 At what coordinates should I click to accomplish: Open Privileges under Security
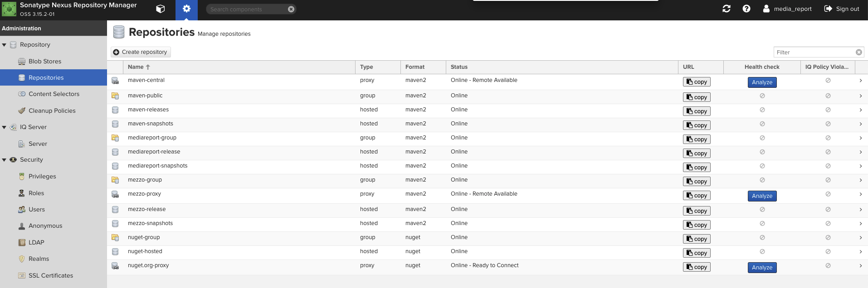click(42, 176)
